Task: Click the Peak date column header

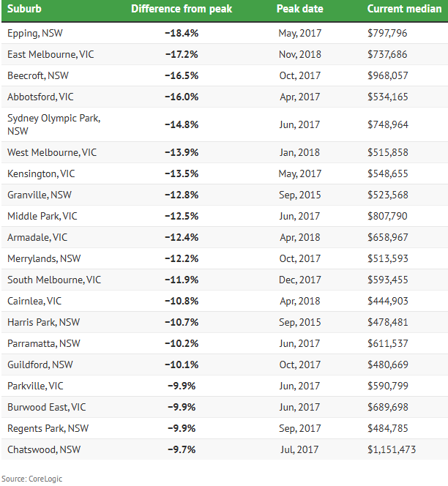Action: click(300, 9)
